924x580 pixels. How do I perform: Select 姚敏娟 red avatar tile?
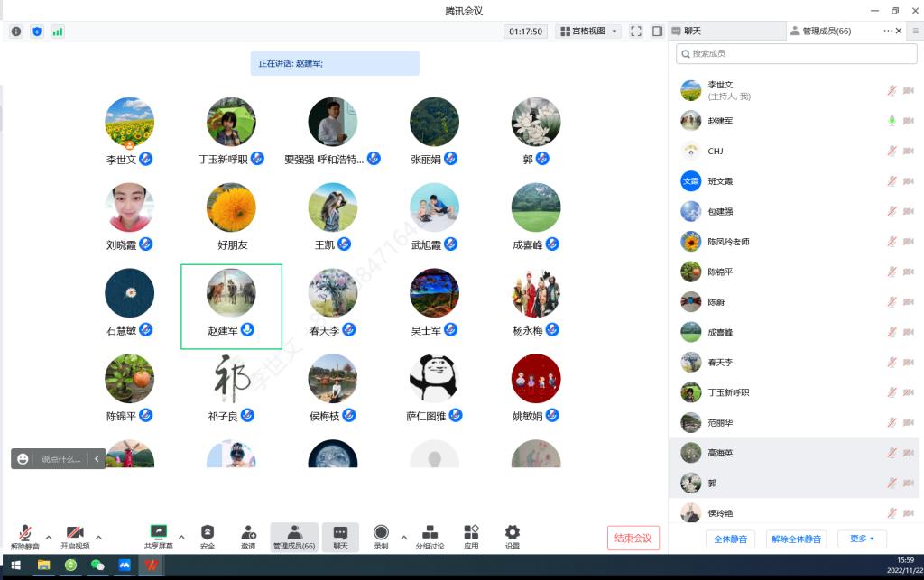coord(536,379)
